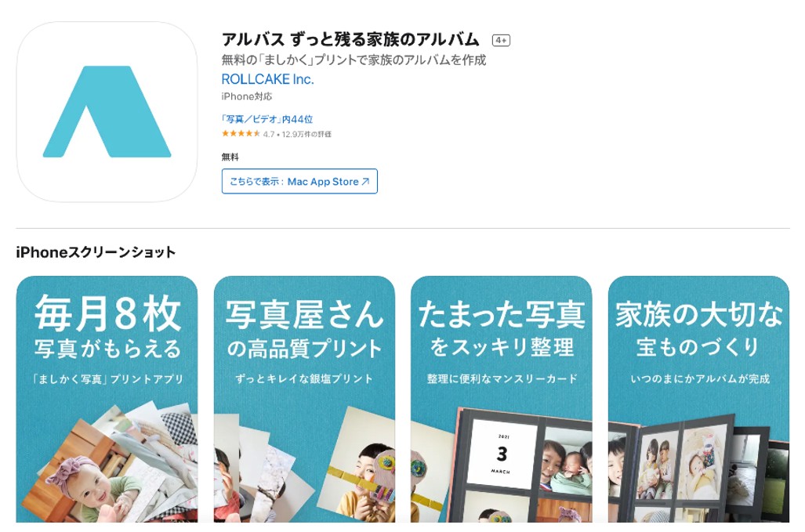The width and height of the screenshot is (805, 532).
Task: Click the app subtitle about ましかく prints
Action: coord(354,60)
